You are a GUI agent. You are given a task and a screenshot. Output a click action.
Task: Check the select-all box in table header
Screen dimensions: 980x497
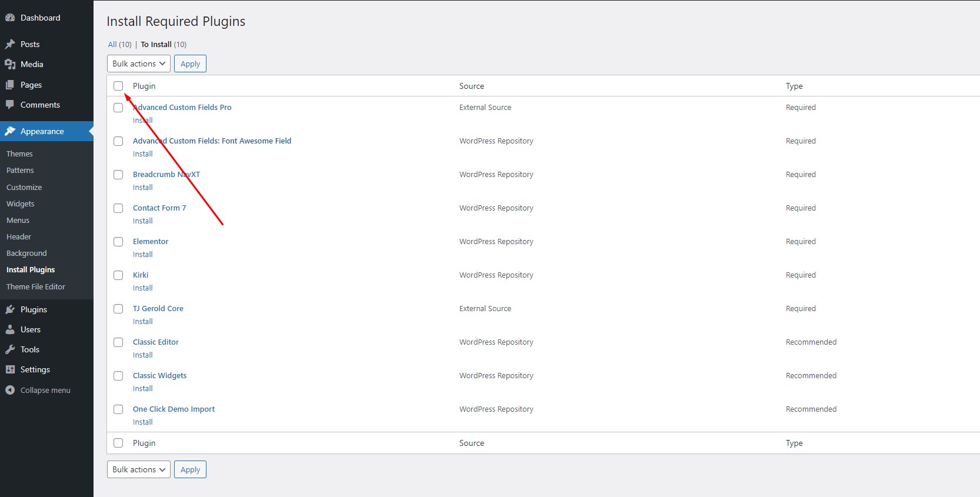tap(118, 86)
